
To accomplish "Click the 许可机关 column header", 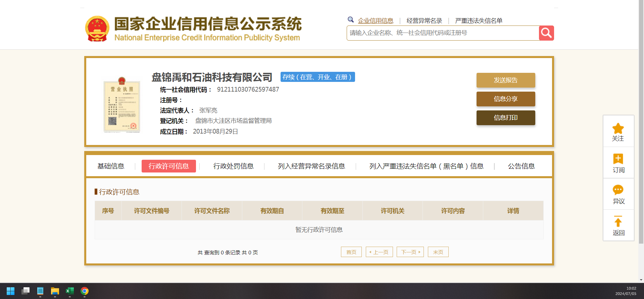I will click(x=393, y=211).
